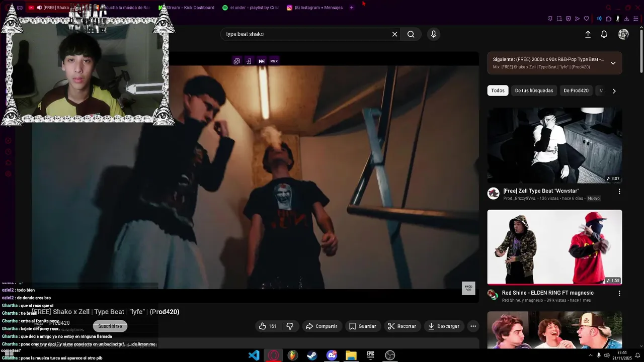Open Steam from the taskbar
The height and width of the screenshot is (362, 644).
point(312,355)
